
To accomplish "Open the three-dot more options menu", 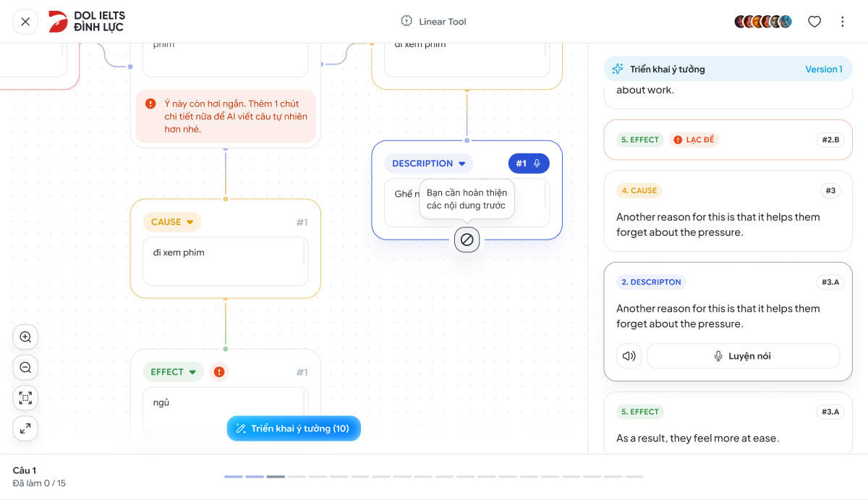I will 842,22.
